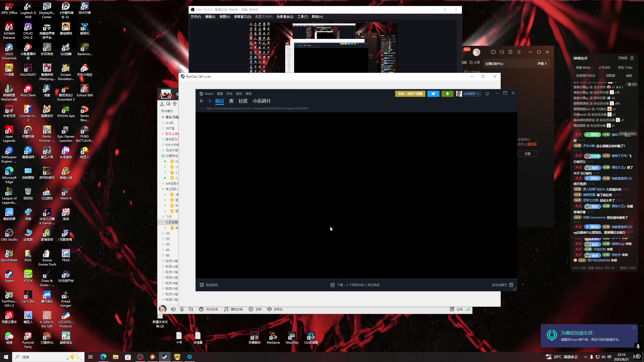Open 主播任务中心 详情 details link
Image resolution: width=644 pixels, height=362 pixels.
coord(542,64)
